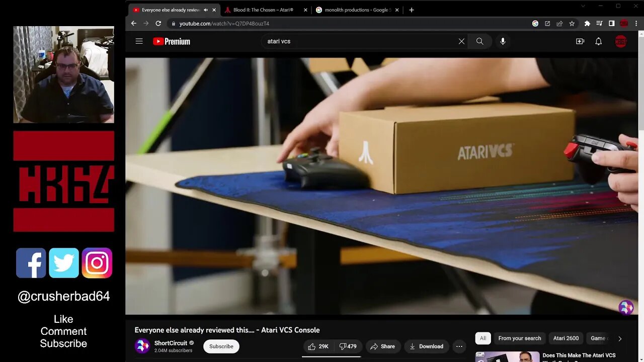Viewport: 644px width, 362px height.
Task: Reload the YouTube page
Action: pos(158,24)
